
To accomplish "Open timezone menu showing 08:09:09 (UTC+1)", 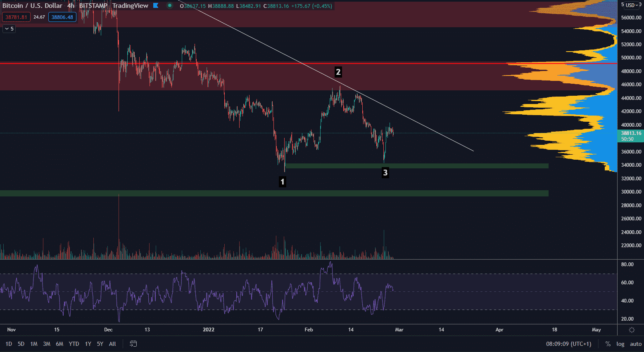I will [x=568, y=344].
